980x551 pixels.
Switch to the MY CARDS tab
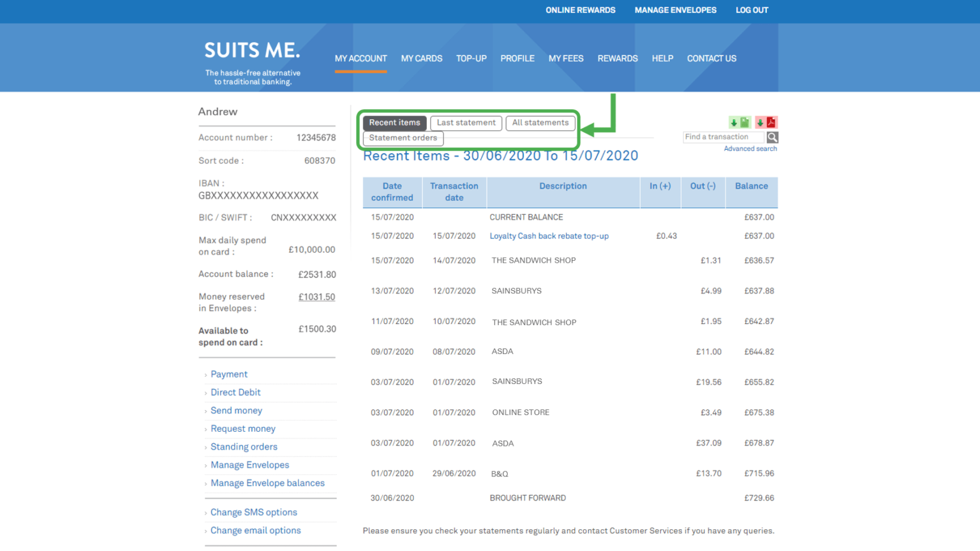(x=422, y=58)
